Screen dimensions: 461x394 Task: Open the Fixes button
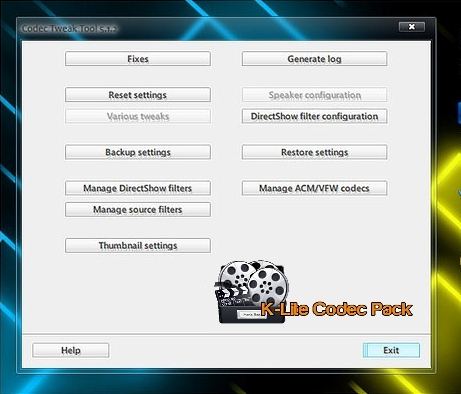pos(138,59)
